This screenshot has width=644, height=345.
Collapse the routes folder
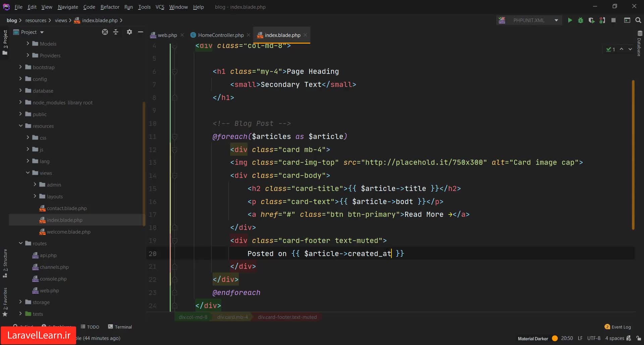(x=20, y=243)
